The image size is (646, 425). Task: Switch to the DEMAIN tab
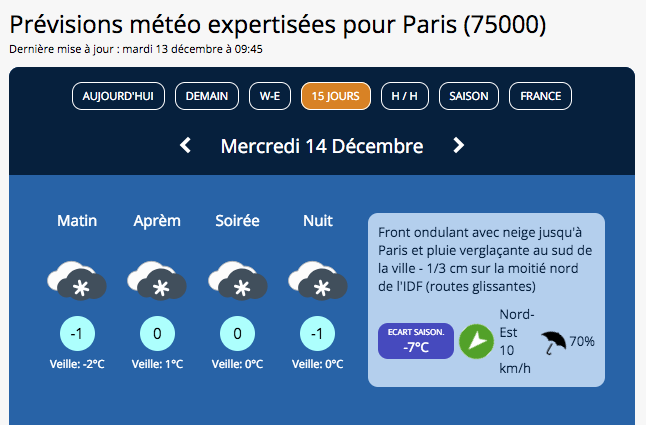(207, 96)
